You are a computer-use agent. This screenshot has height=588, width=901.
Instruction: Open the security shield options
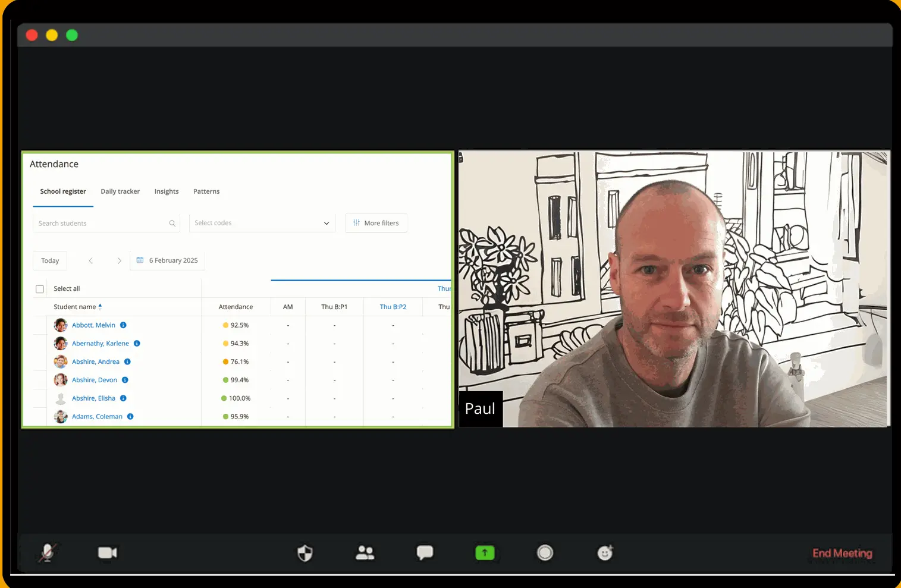(305, 554)
